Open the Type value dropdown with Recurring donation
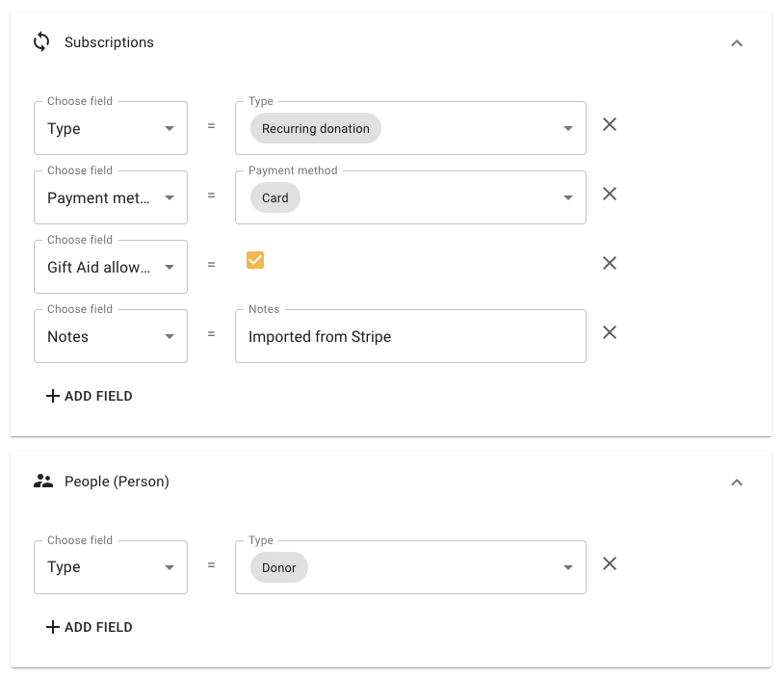The height and width of the screenshot is (678, 784). pos(410,128)
